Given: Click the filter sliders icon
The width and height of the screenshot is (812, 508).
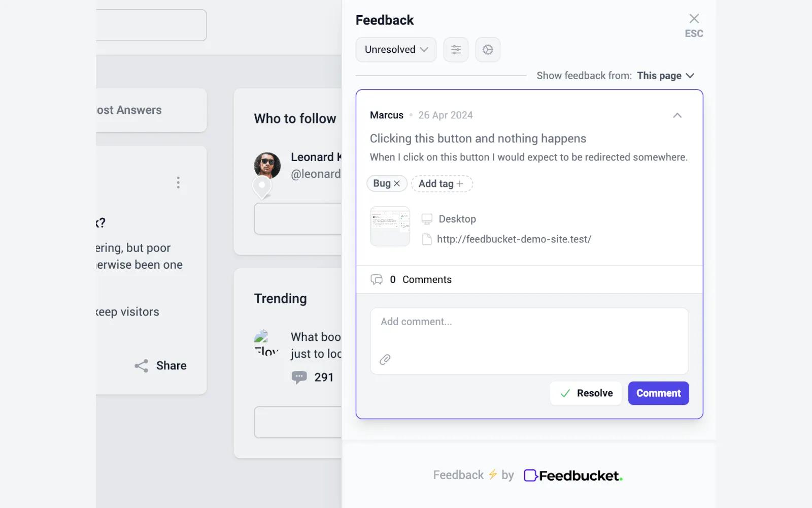Looking at the screenshot, I should [456, 50].
